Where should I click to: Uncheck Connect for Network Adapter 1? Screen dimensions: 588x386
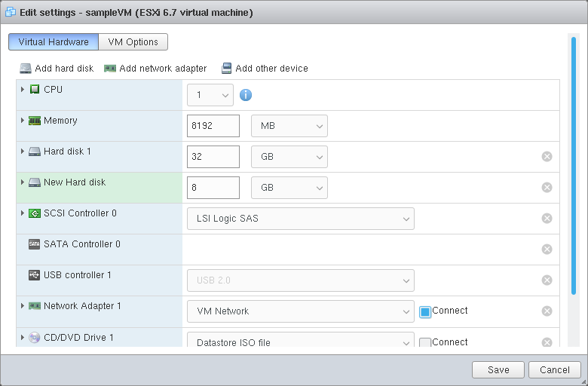(x=425, y=311)
